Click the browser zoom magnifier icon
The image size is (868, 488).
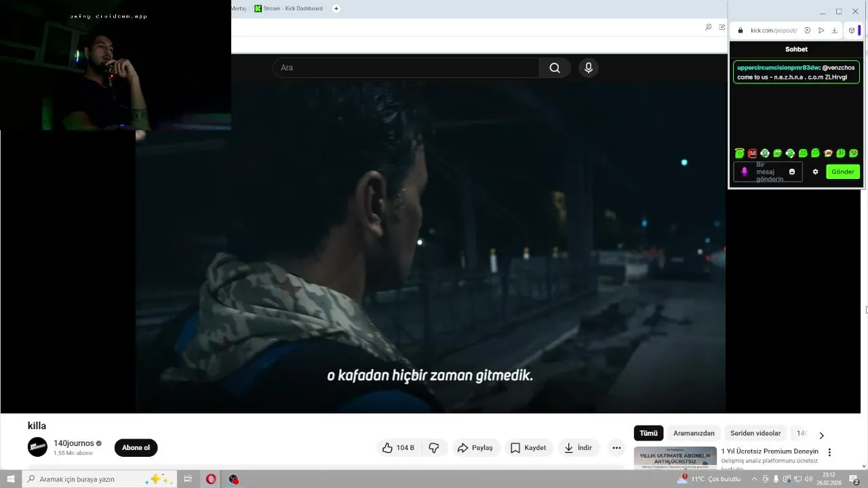click(709, 27)
